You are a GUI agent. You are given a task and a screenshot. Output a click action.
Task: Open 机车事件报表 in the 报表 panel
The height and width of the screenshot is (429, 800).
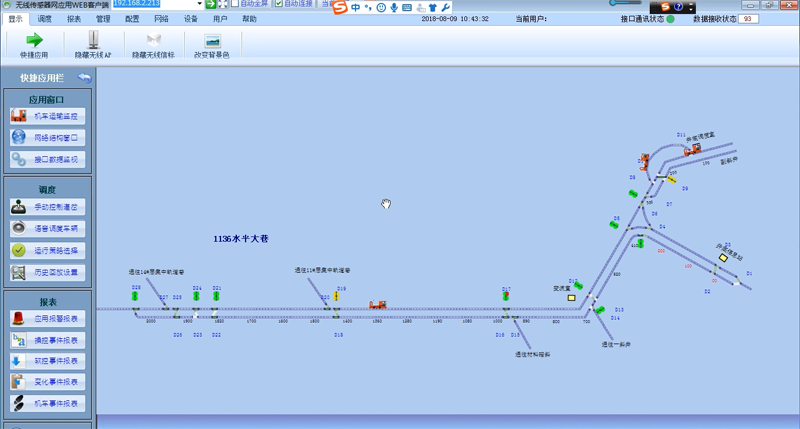point(49,404)
